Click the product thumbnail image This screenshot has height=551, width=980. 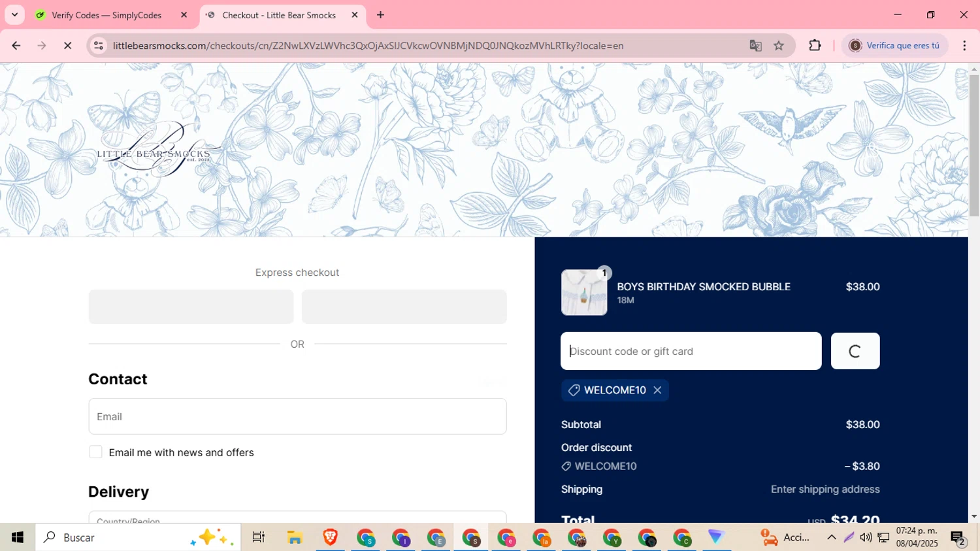pyautogui.click(x=584, y=293)
